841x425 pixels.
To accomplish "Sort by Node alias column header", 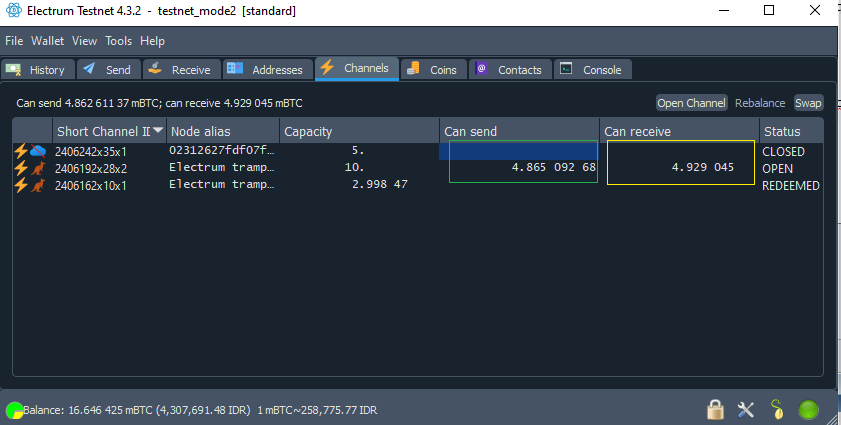I will tap(223, 131).
